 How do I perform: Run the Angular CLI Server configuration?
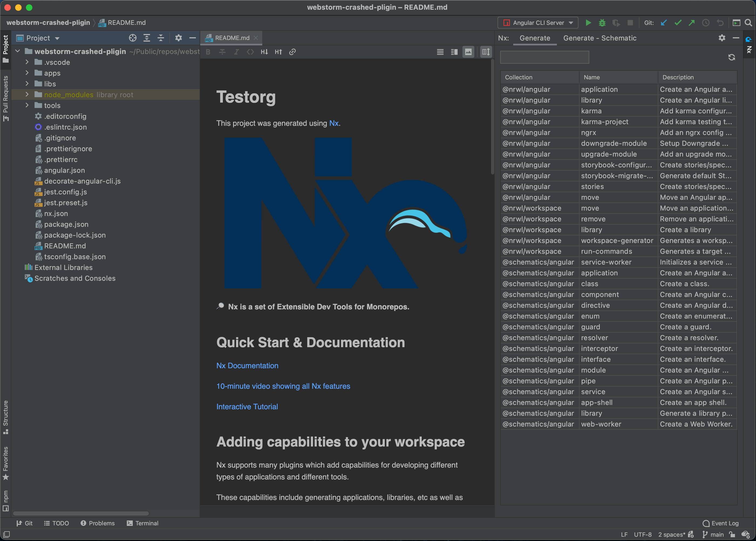pyautogui.click(x=588, y=23)
